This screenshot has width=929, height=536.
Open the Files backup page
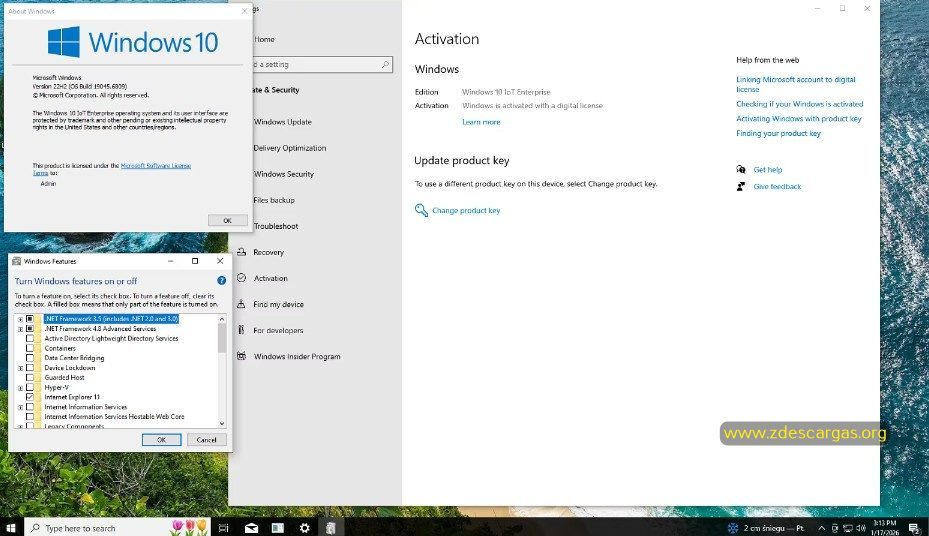[x=274, y=200]
